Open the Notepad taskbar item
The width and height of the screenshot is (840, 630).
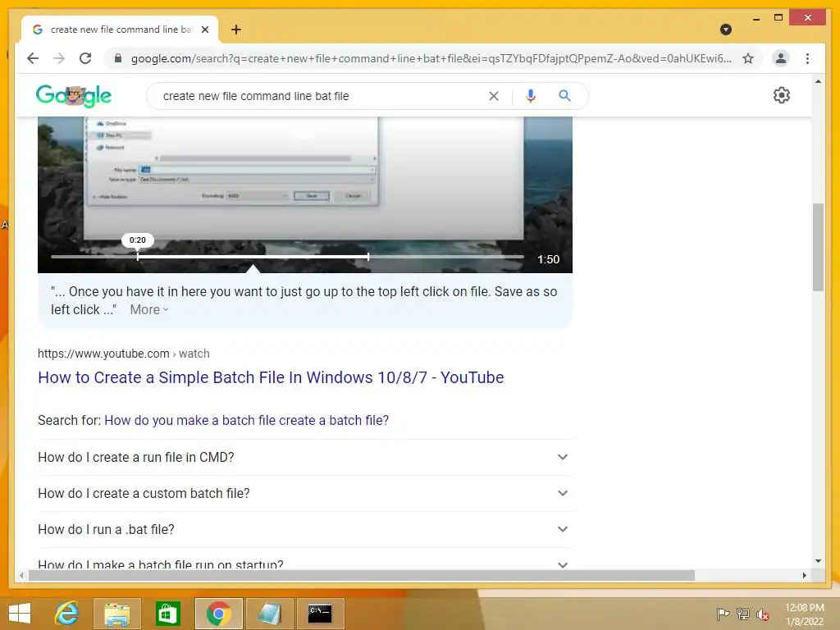coord(269,614)
